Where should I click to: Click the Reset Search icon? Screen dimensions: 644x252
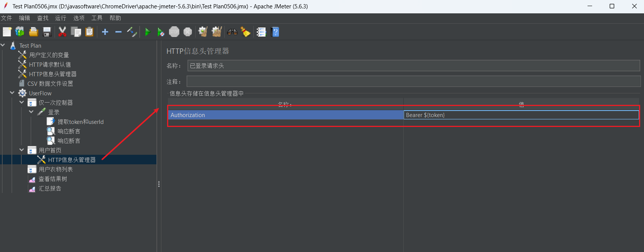pyautogui.click(x=246, y=32)
